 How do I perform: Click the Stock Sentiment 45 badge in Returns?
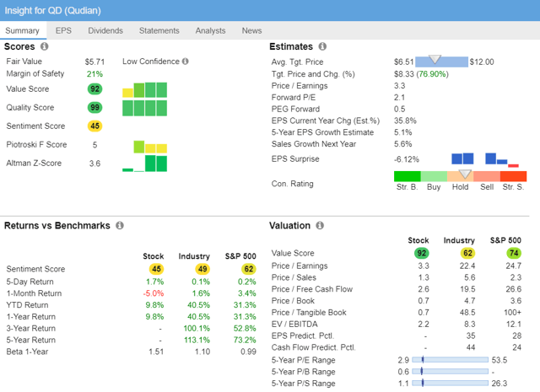tap(156, 269)
